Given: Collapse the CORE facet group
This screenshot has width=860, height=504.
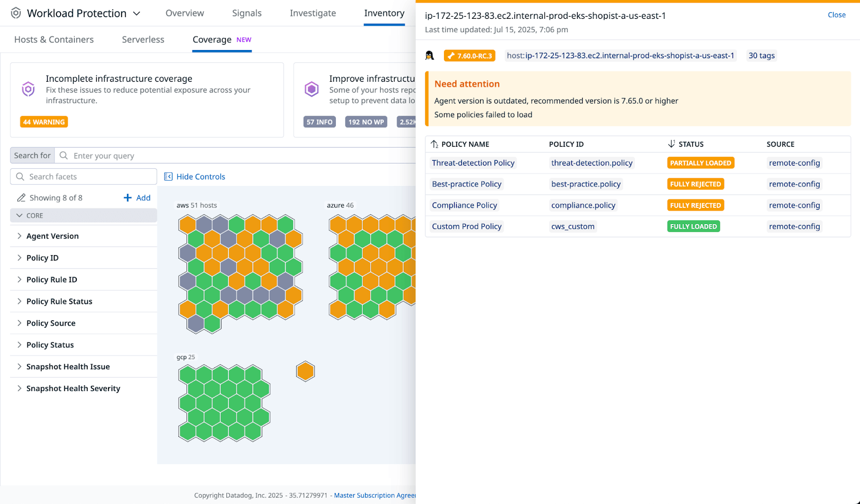Looking at the screenshot, I should (84, 215).
